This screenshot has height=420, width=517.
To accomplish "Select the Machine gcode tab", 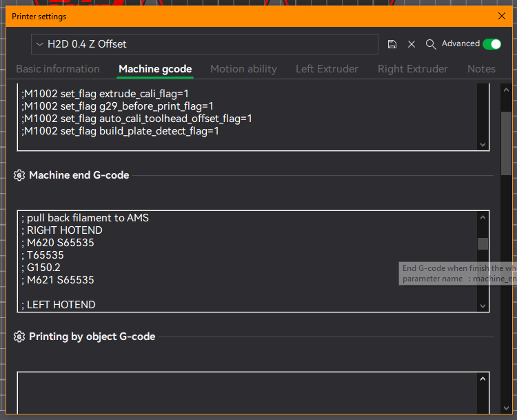I will point(155,69).
